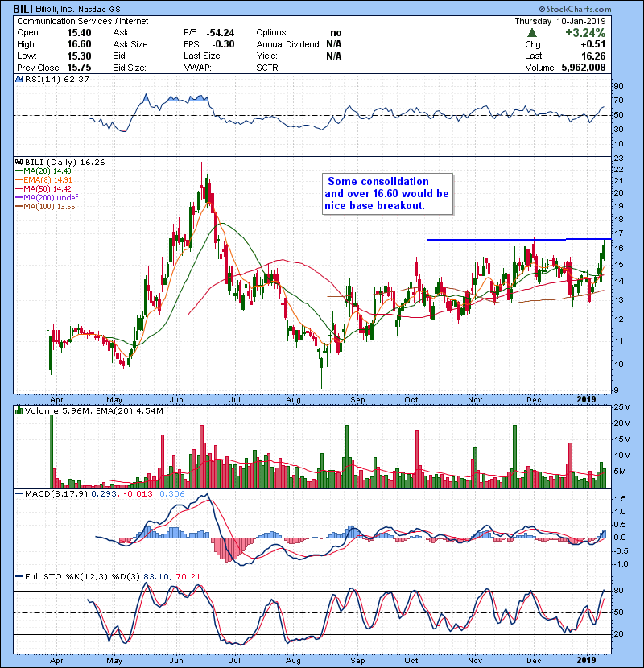This screenshot has width=644, height=668.
Task: Select the MA(100) 13.55 legend entry
Action: pos(45,207)
